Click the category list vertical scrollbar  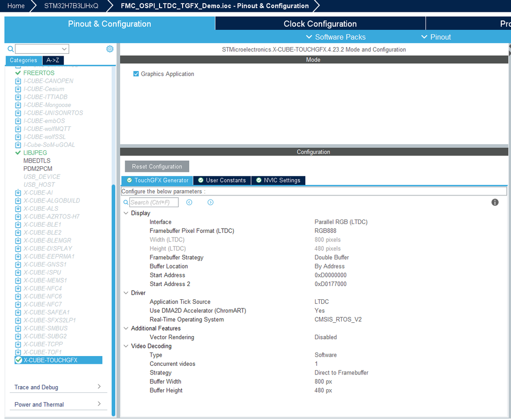click(x=114, y=300)
